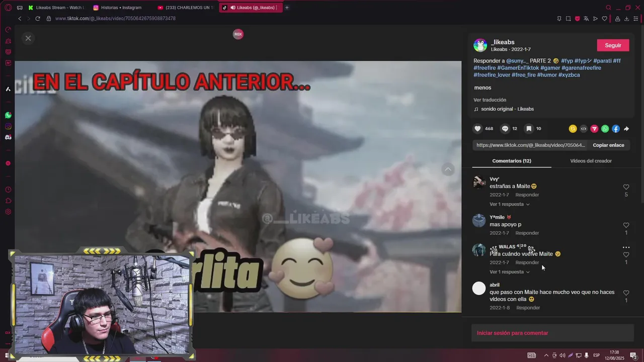Open the volume control in system tray

[562, 355]
